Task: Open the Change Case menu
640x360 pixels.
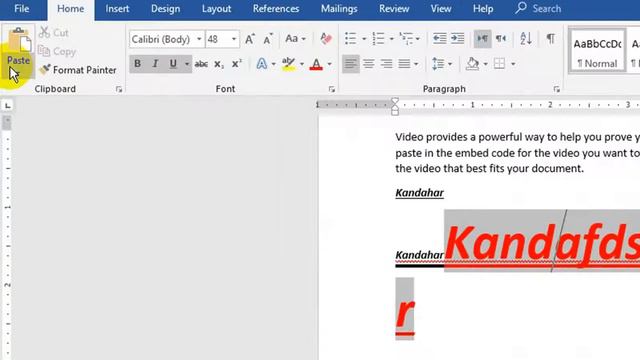Action: [x=295, y=39]
